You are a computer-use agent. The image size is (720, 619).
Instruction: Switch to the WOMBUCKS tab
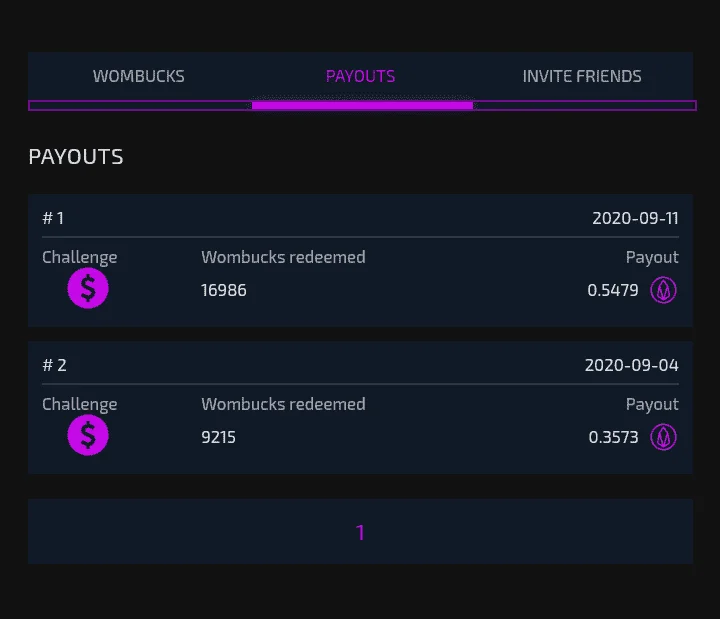[x=139, y=76]
